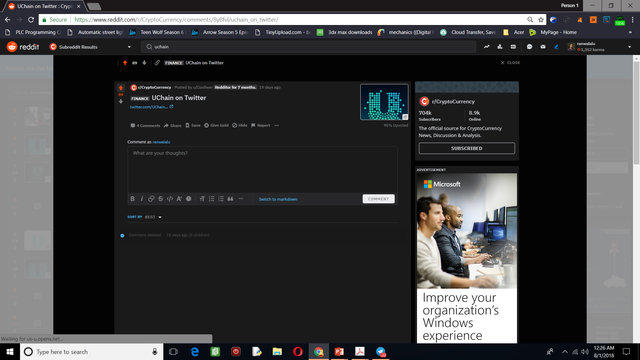Expand the user account dropdown
The height and width of the screenshot is (360, 640).
[629, 47]
